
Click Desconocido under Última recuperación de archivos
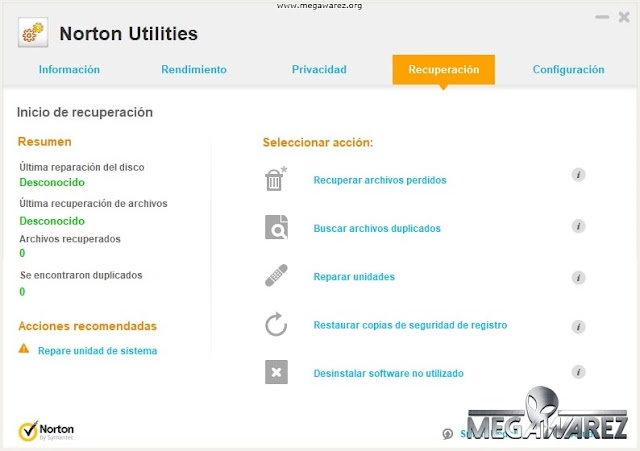click(x=52, y=221)
